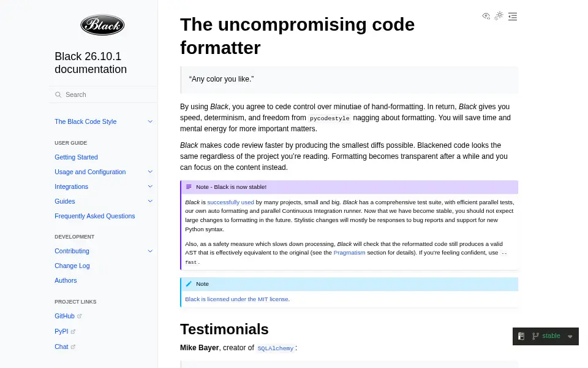Focus the Search input field
Image resolution: width=588 pixels, height=368 pixels.
point(103,94)
